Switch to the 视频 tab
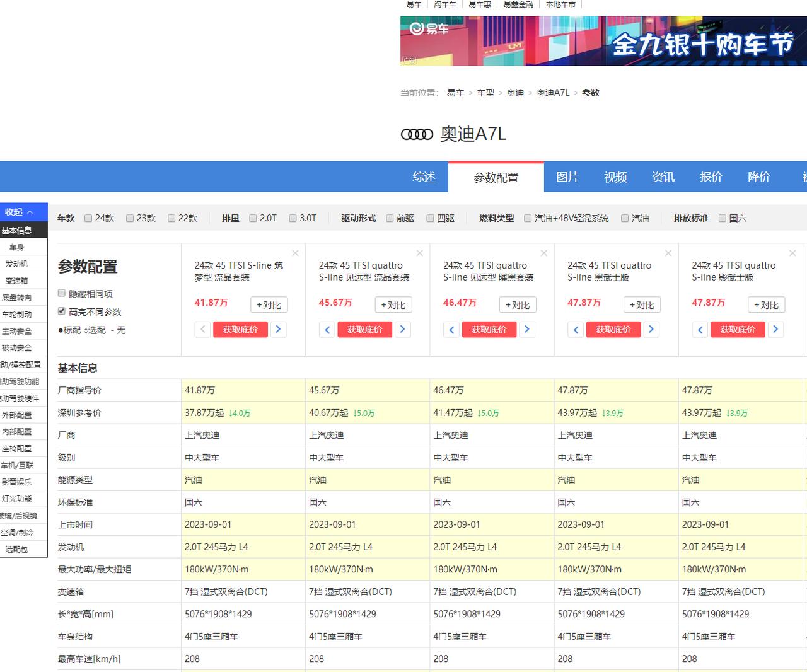The image size is (807, 672). click(615, 177)
